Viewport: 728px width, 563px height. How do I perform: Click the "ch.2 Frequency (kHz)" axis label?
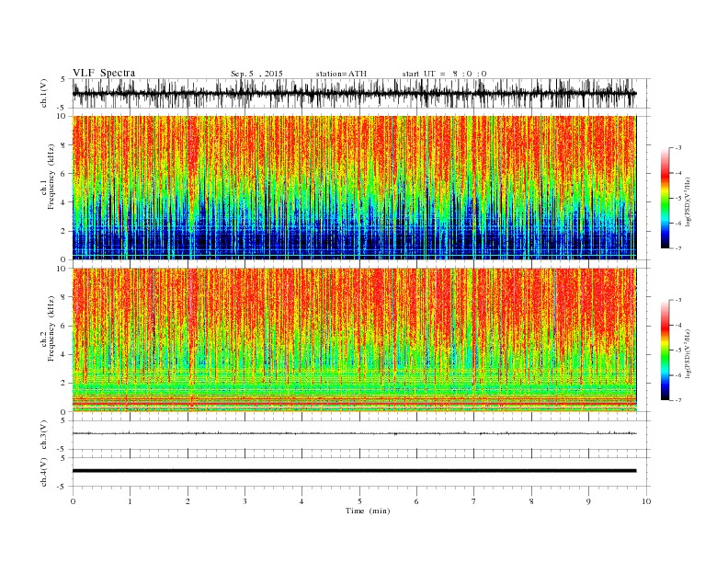click(x=48, y=327)
